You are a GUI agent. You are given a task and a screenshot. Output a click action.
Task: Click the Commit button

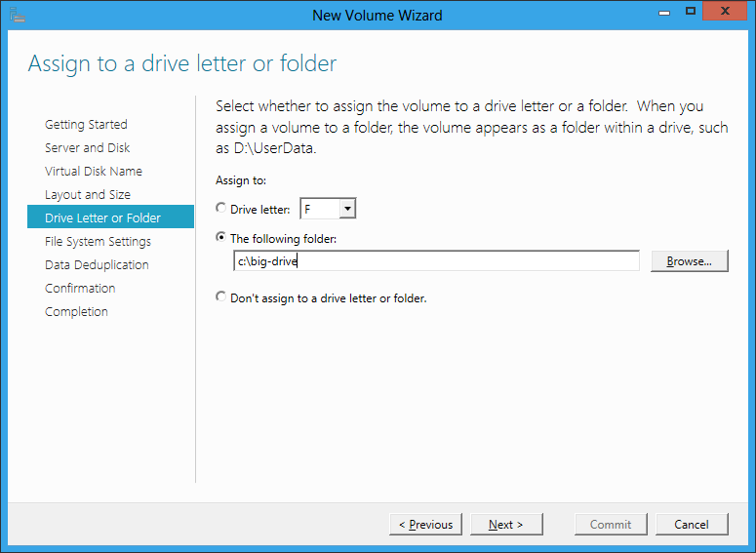pos(611,525)
